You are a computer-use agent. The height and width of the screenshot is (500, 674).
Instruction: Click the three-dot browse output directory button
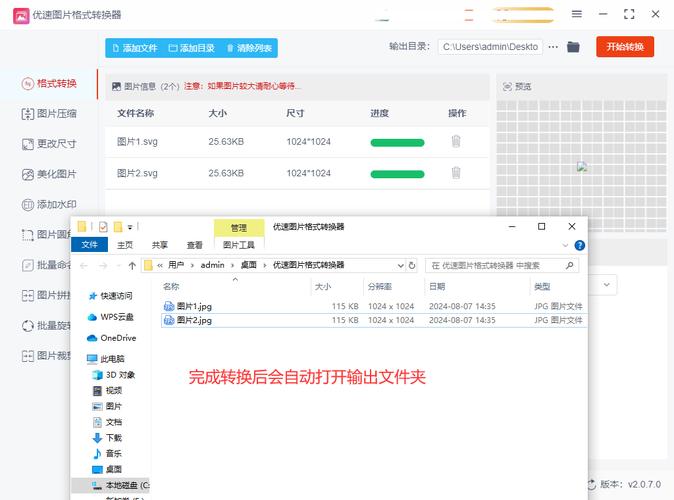coord(553,46)
